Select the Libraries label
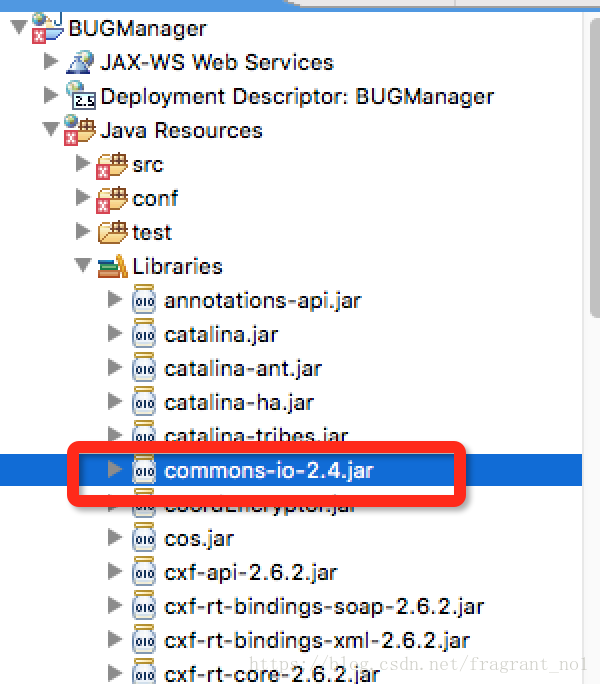 tap(178, 267)
